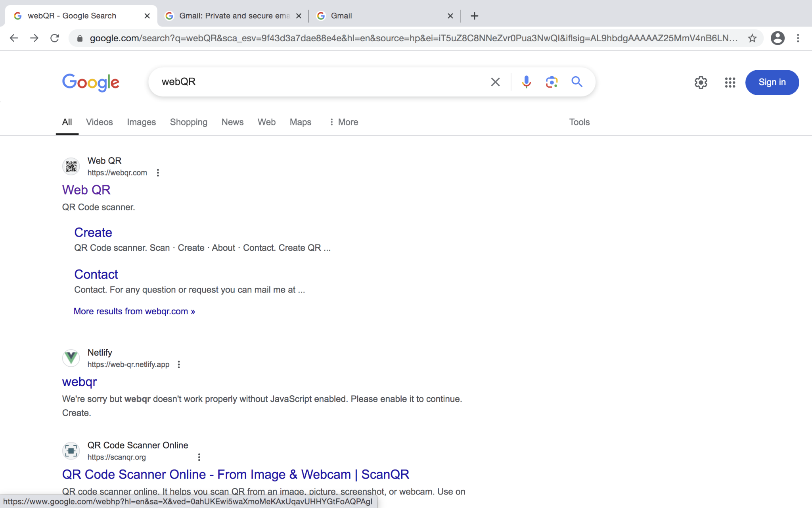The height and width of the screenshot is (508, 812).
Task: Click the blue magnifier search button
Action: [577, 82]
